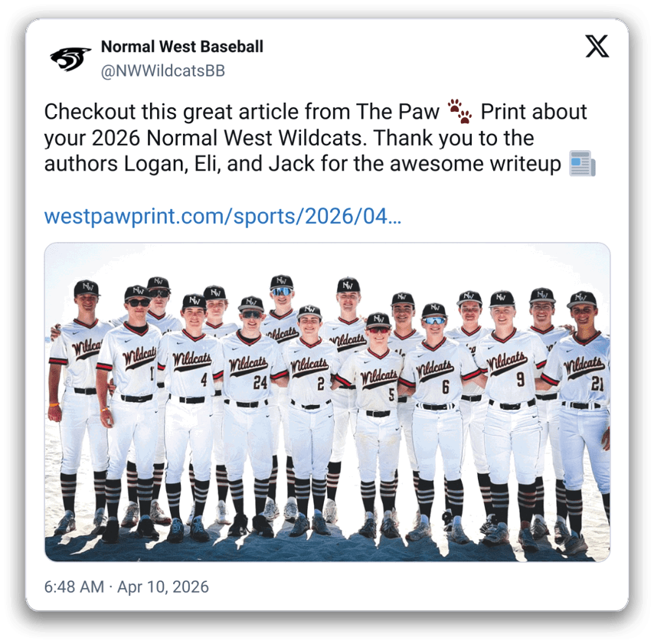
Task: Click the player wearing jersey number 9
Action: coord(510,417)
